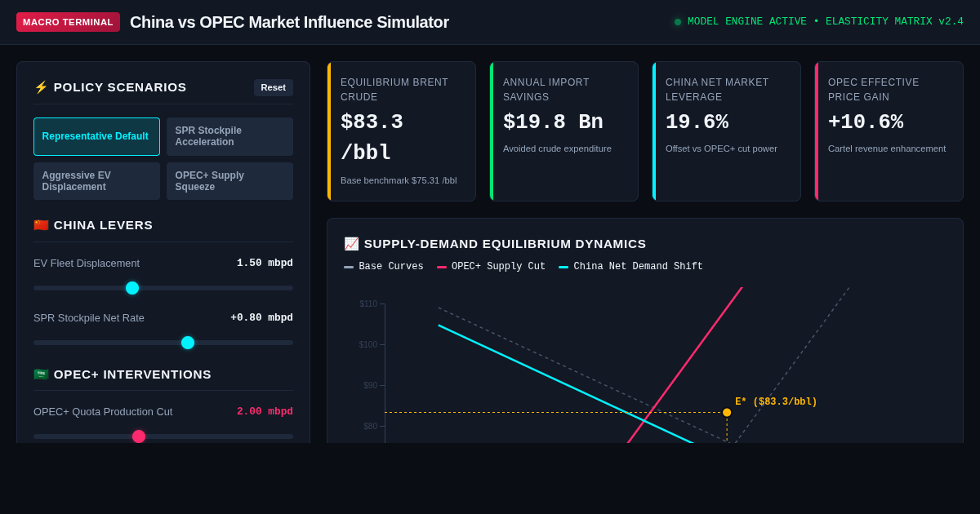This screenshot has height=514, width=980.
Task: Click the SPR Stockpile Net Rate slider handle
Action: (188, 343)
